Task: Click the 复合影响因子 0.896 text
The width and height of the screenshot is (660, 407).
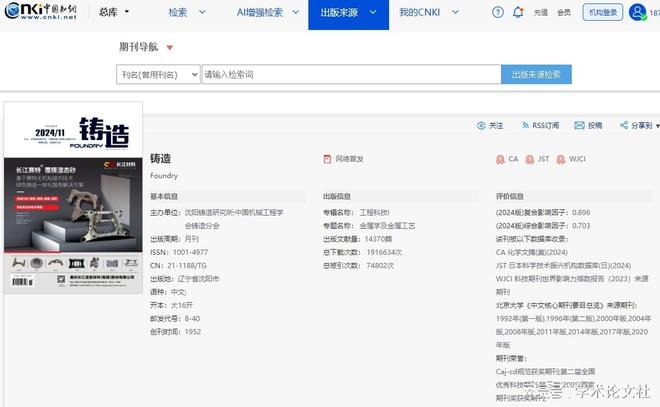Action: [x=543, y=213]
